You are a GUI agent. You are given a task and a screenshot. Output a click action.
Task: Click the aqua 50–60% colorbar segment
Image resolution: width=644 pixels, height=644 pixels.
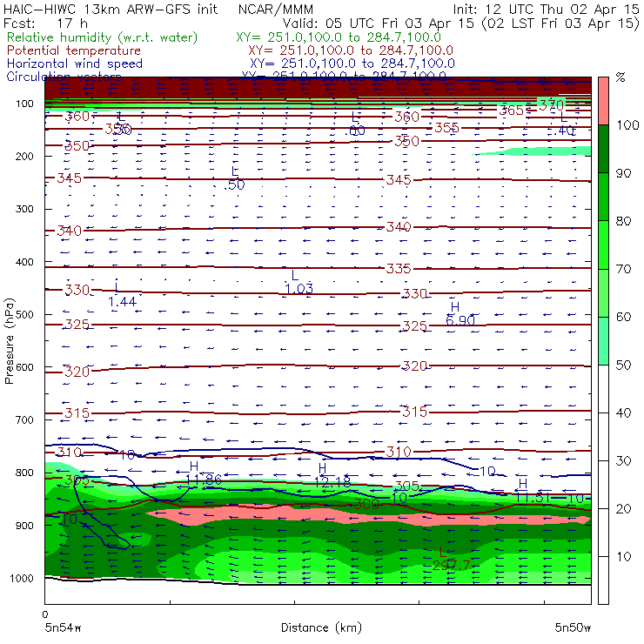coord(603,341)
